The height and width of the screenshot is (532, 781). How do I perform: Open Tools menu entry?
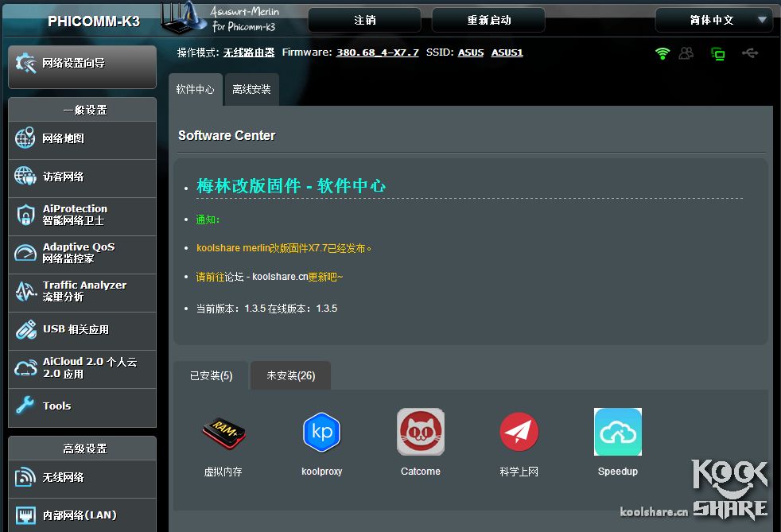(x=82, y=408)
